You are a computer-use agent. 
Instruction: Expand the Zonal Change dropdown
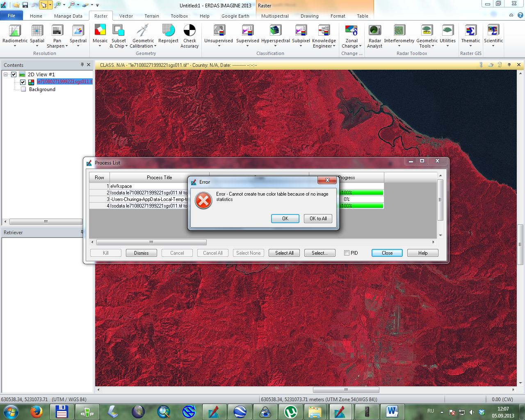coord(352,46)
